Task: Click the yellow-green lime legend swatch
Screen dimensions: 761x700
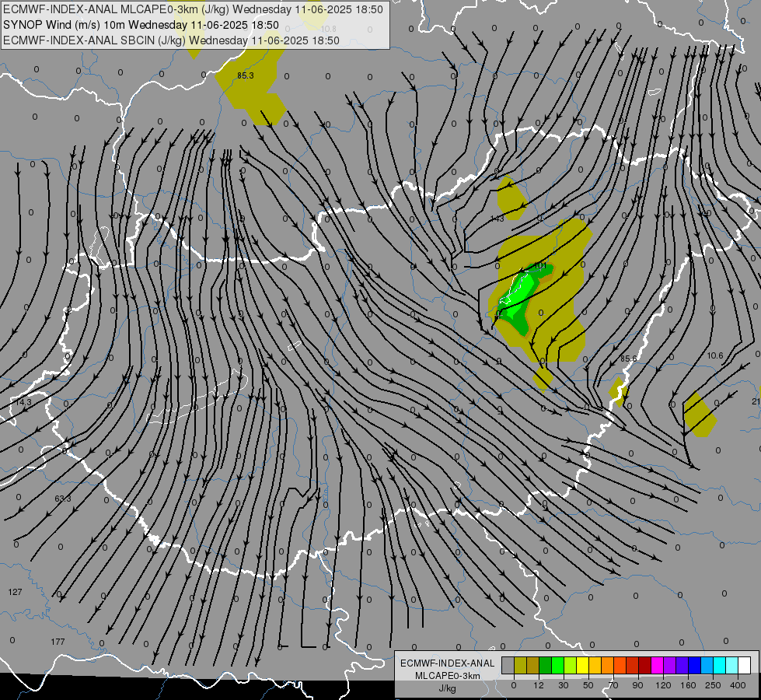Action: (571, 665)
